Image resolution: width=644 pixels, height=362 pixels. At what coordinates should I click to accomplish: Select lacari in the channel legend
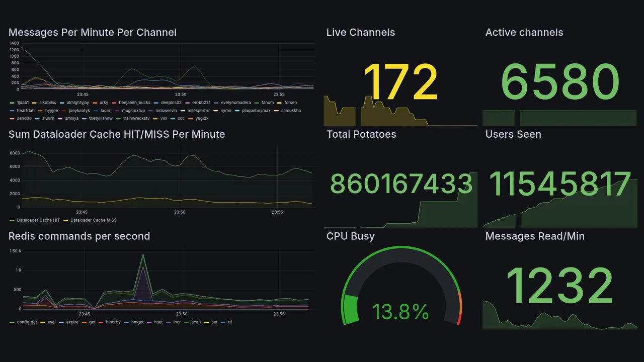click(x=106, y=111)
